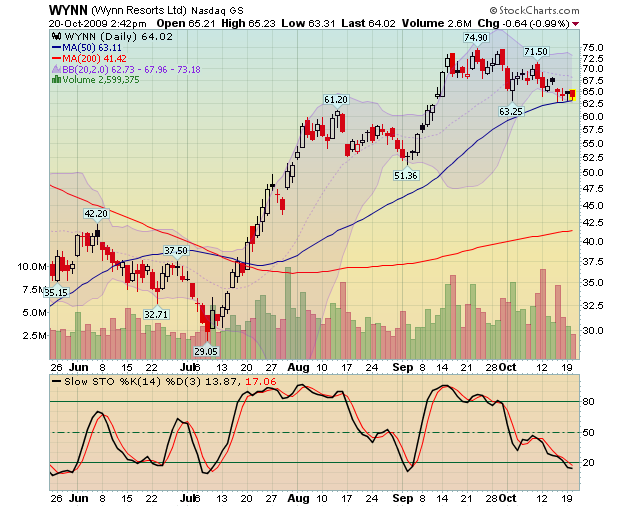Click the Volume 2,599,375 legend entry
This screenshot has width=620, height=507.
coord(96,80)
